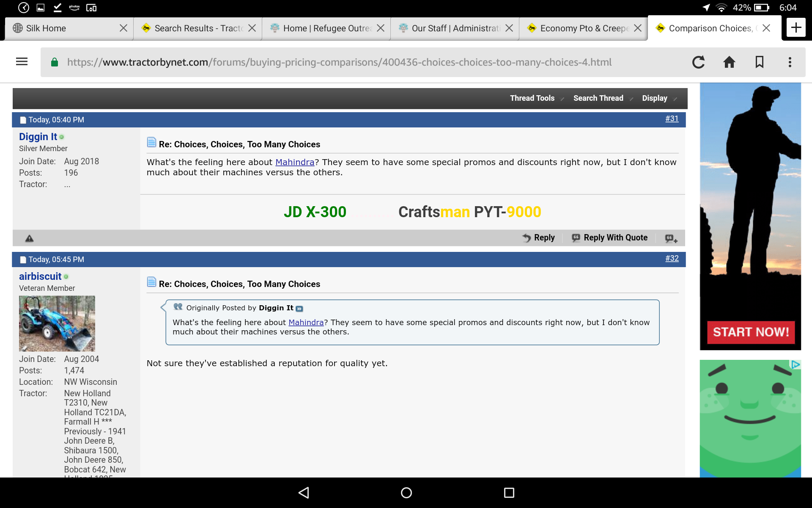Close the Our Staff Administration tab
Image resolution: width=812 pixels, height=508 pixels.
(509, 28)
